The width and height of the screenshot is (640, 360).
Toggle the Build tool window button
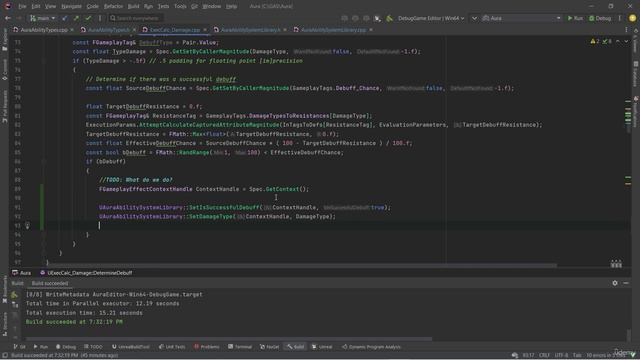[296, 347]
